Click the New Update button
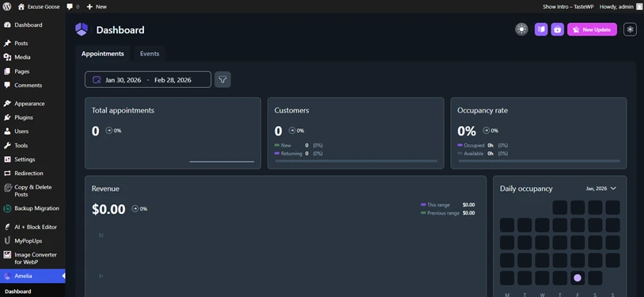The height and width of the screenshot is (297, 644). tap(593, 29)
